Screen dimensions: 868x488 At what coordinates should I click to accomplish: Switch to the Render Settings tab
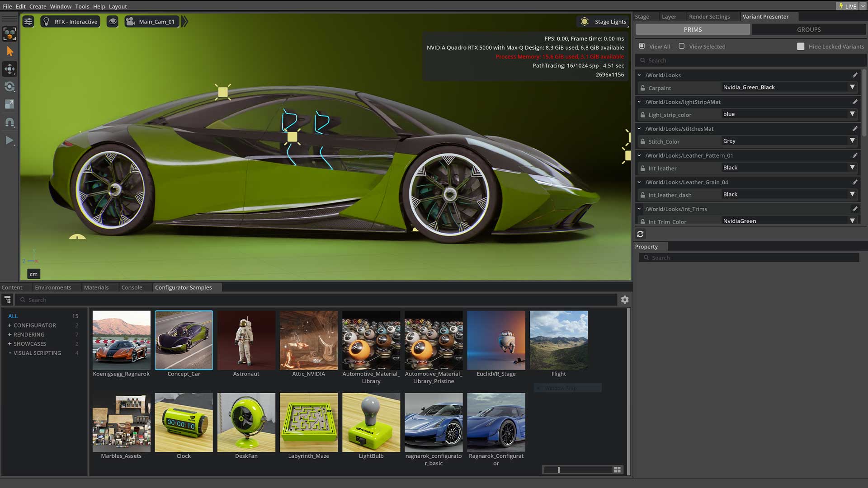click(x=709, y=17)
